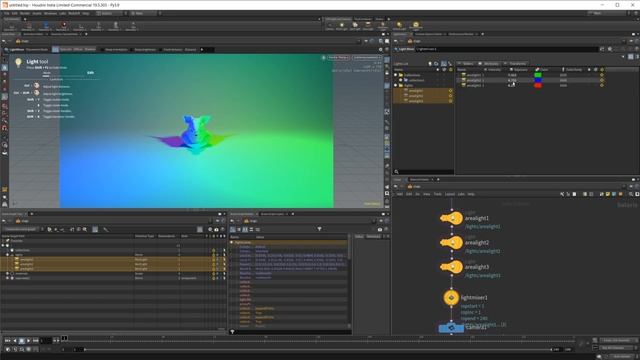
Task: Select the arealight1 node in network view
Action: (451, 218)
